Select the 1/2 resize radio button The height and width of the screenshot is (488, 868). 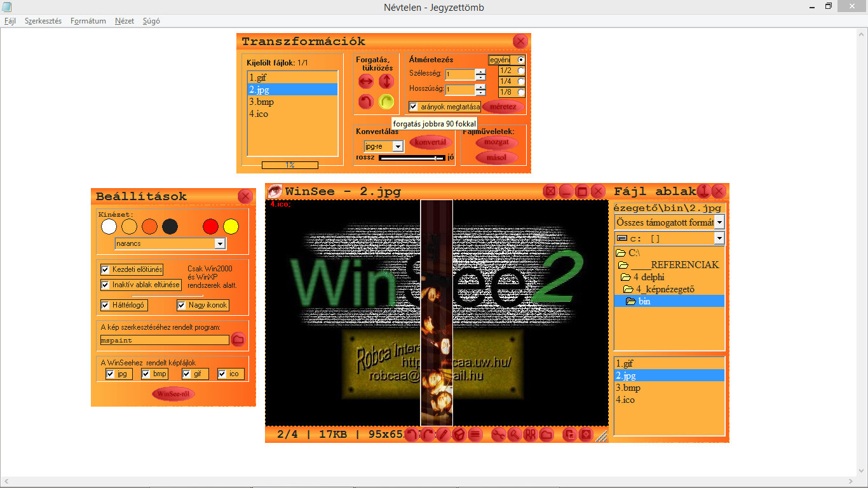[521, 71]
